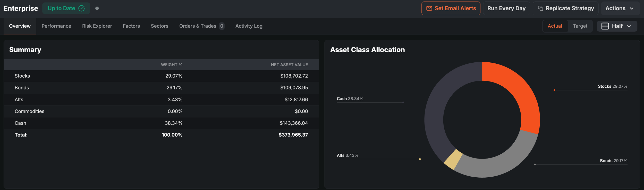Open the Risk Explorer tab
The width and height of the screenshot is (644, 190).
point(97,26)
